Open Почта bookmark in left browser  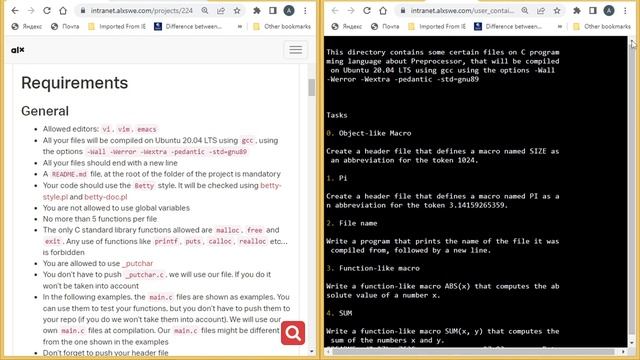(65, 27)
